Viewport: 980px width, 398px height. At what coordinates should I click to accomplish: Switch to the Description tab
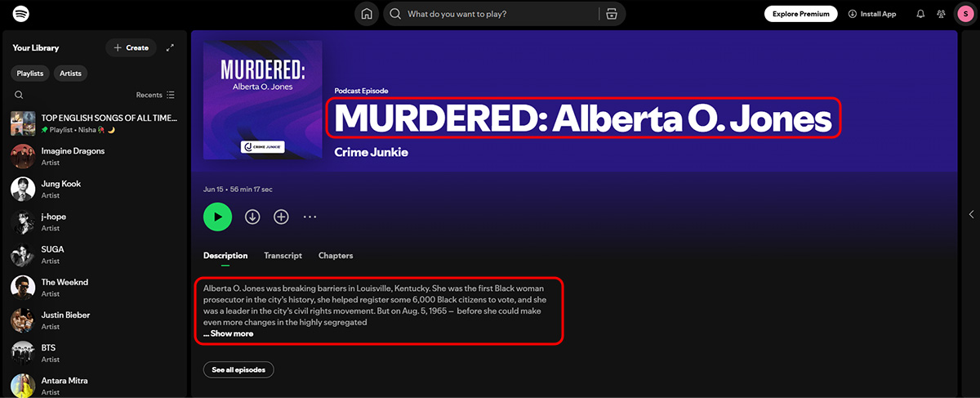coord(225,256)
